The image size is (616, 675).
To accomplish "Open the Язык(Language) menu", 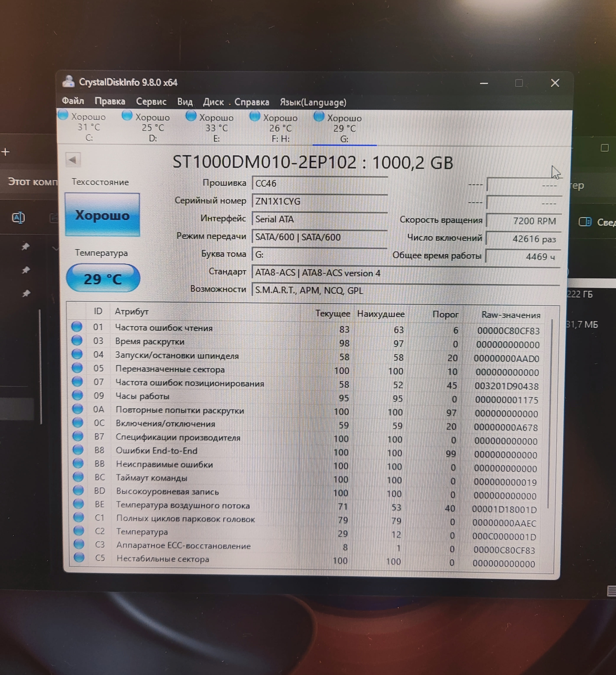I will point(313,102).
